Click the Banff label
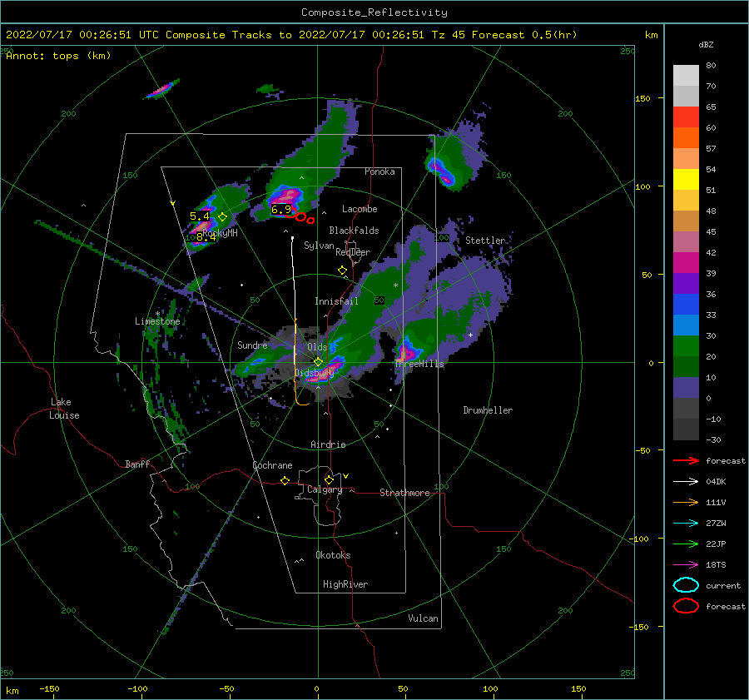This screenshot has width=749, height=700. pyautogui.click(x=137, y=464)
